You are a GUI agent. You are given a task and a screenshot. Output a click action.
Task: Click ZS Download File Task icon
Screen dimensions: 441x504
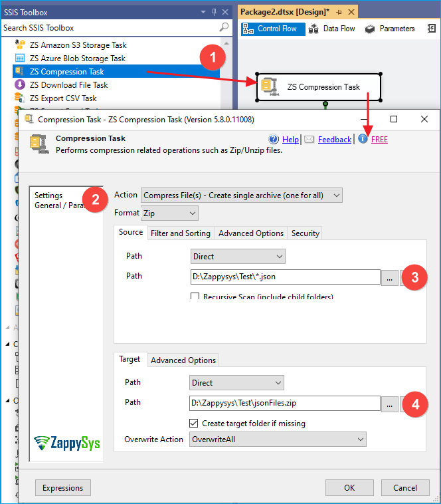20,85
